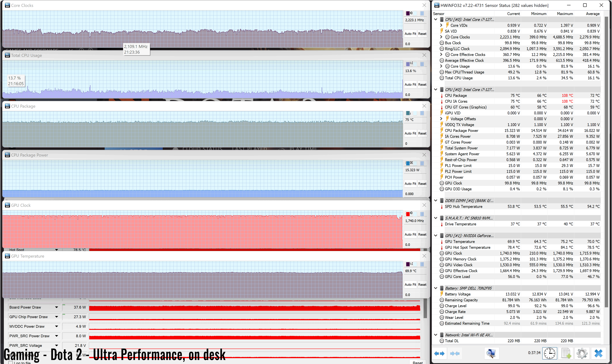The image size is (612, 364).
Task: Click Reset in Core Clocks graph
Action: [x=422, y=34]
